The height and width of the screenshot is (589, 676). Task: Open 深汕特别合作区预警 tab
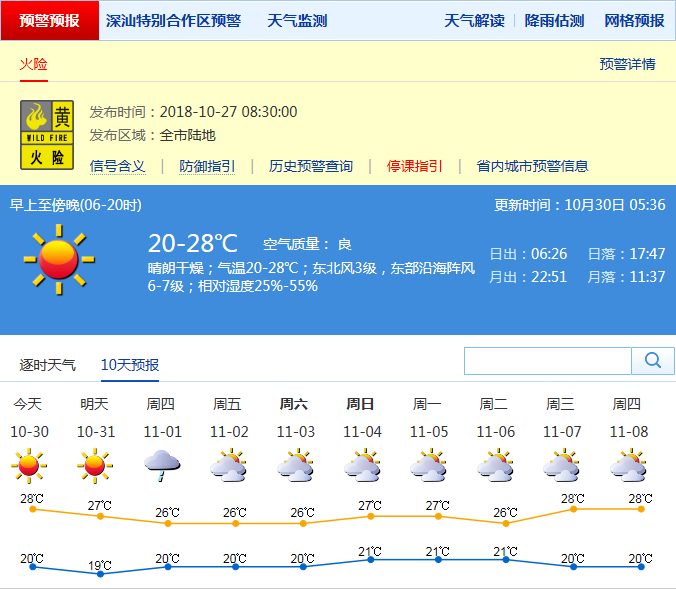[173, 21]
